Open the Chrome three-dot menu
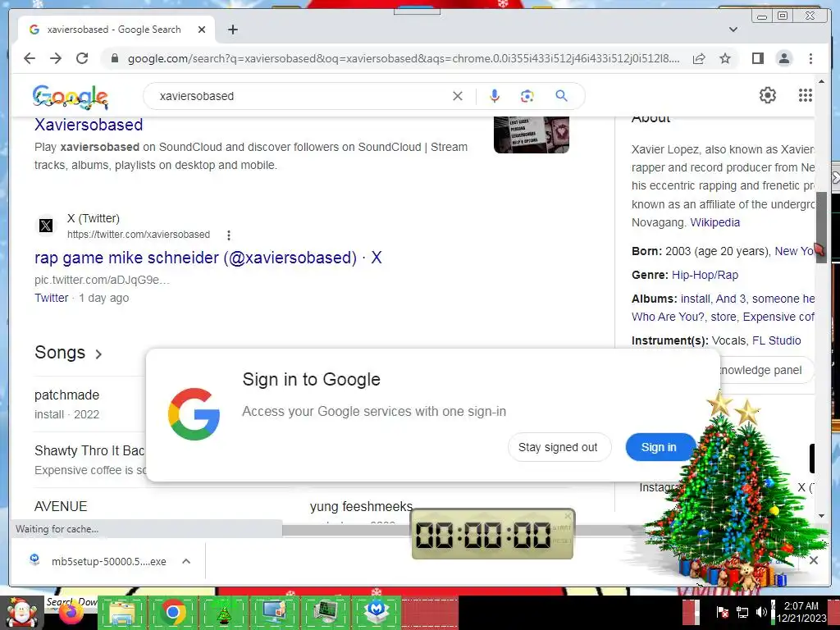 [x=810, y=58]
